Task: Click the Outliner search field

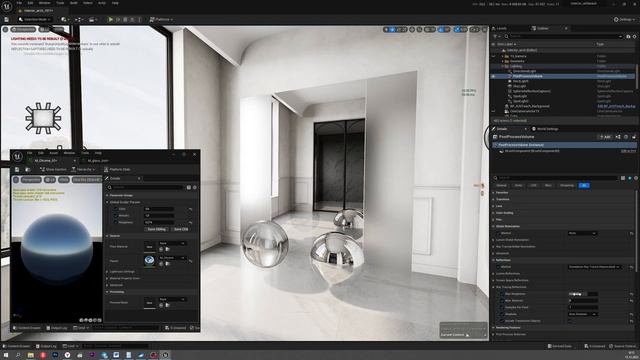Action: pos(563,36)
